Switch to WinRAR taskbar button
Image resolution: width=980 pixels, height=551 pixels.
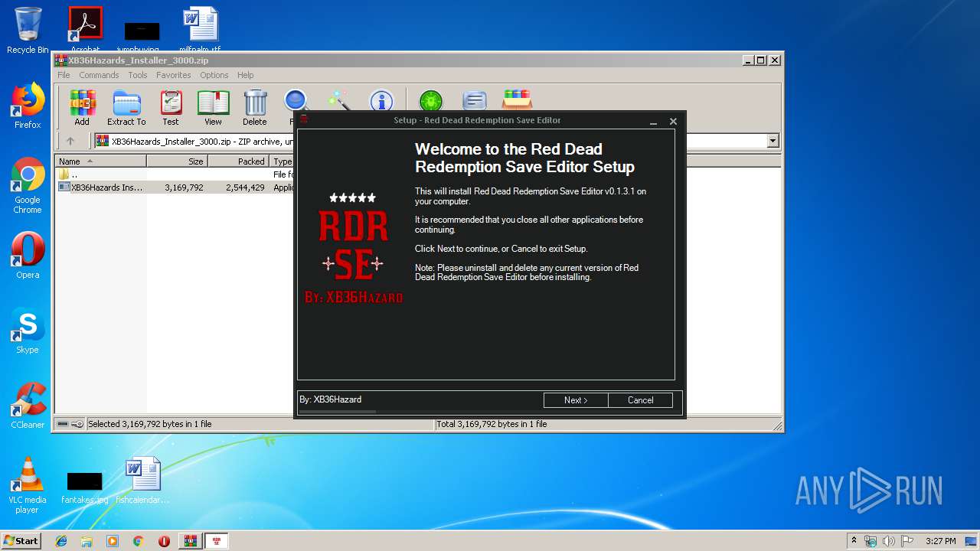point(191,541)
